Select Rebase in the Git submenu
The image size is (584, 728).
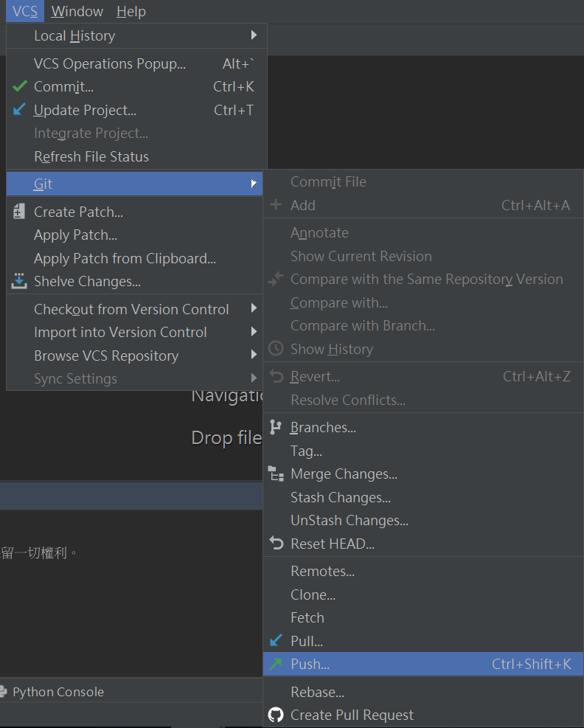pos(317,692)
